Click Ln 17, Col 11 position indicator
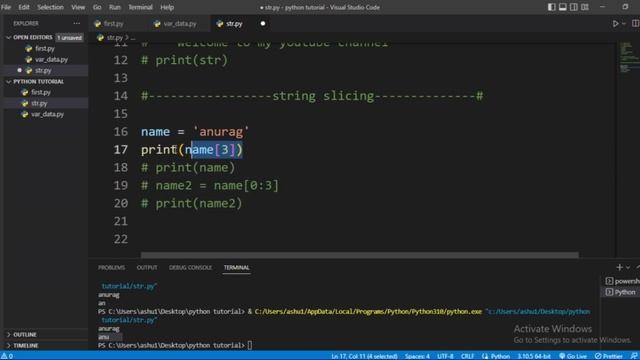 point(364,356)
